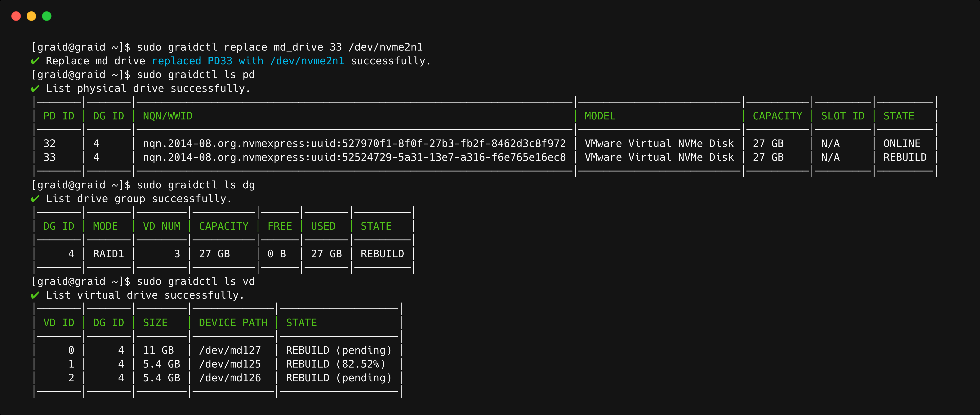The image size is (980, 415).
Task: Select the green macOS traffic light button
Action: coord(47,16)
